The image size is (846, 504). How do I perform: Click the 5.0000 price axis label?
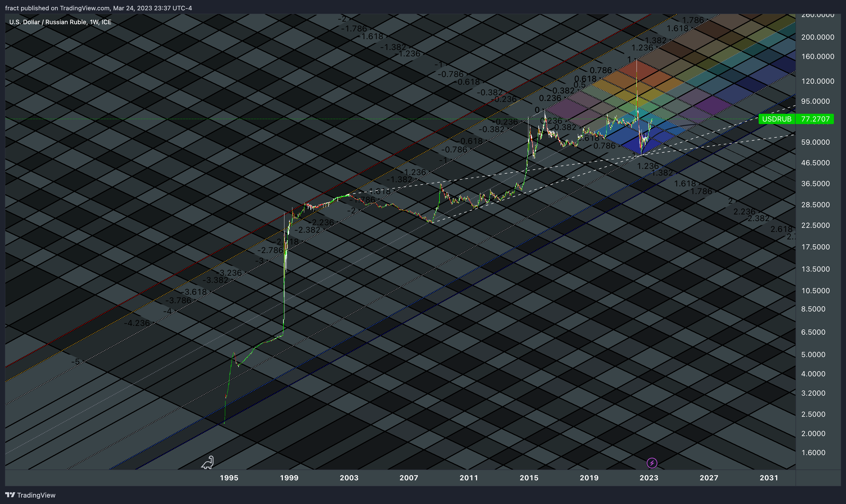[813, 354]
